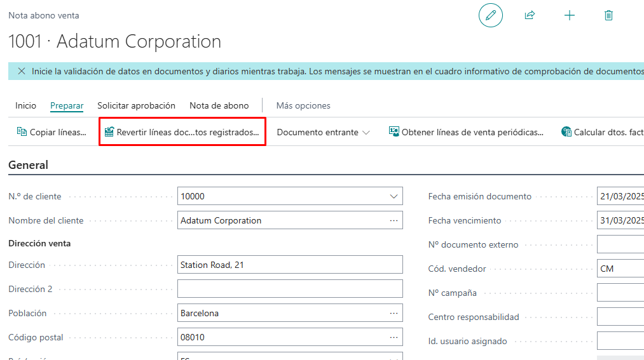Click the Centro responsabilidad field
644x360 pixels.
[620, 317]
